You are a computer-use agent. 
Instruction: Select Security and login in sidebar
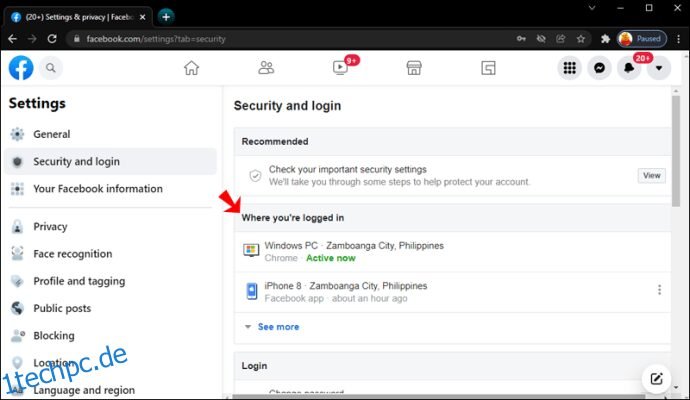click(110, 161)
